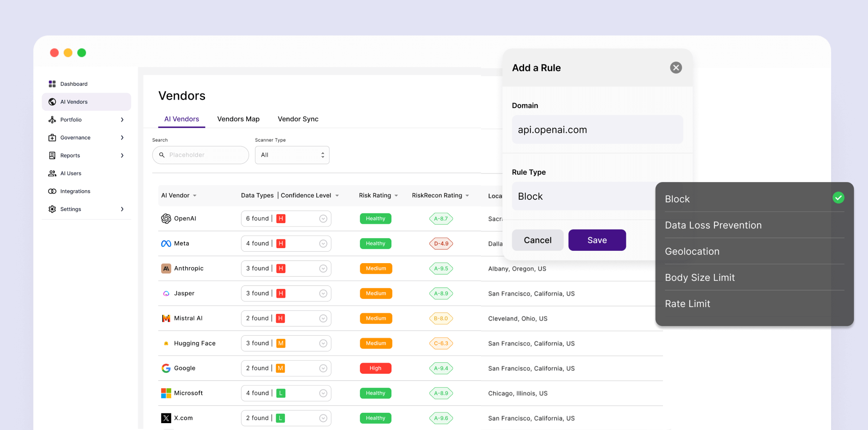
Task: Switch to the Vendor Sync tab
Action: [298, 119]
